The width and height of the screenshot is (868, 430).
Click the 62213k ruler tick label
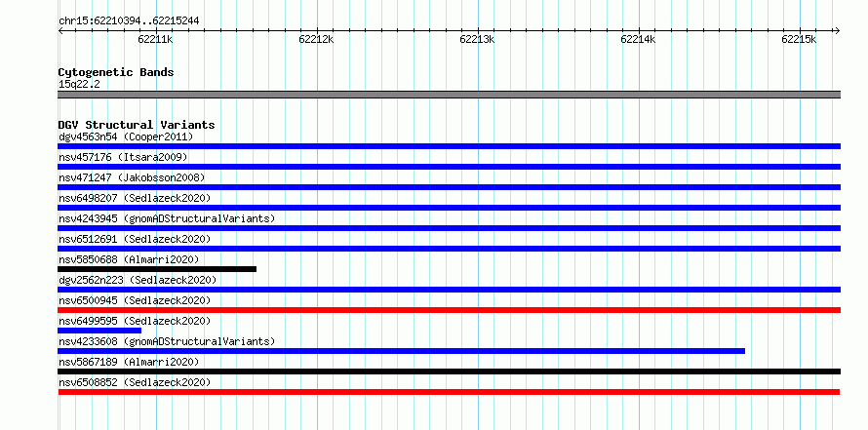[x=477, y=39]
